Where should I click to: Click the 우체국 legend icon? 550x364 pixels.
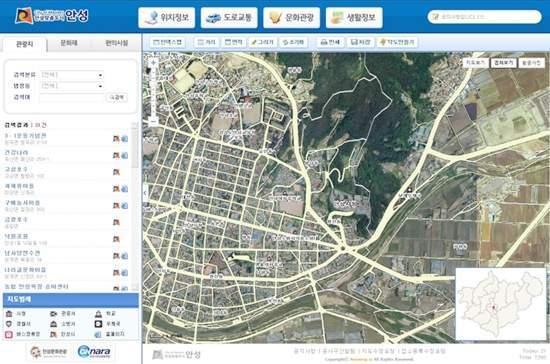click(x=98, y=324)
